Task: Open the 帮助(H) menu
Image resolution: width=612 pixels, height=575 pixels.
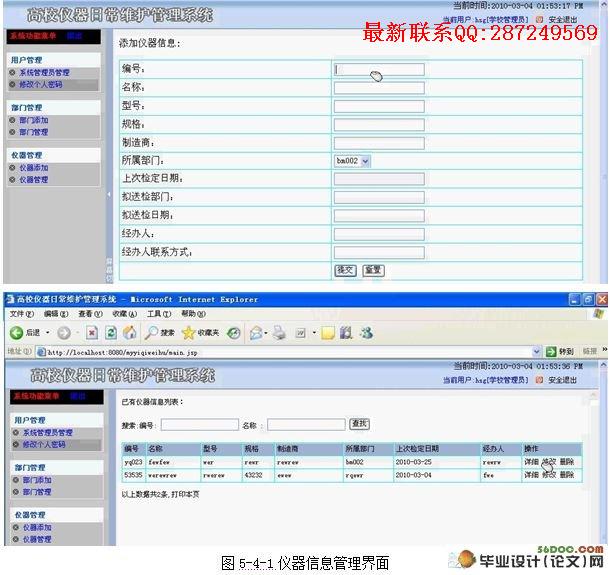Action: 193,314
